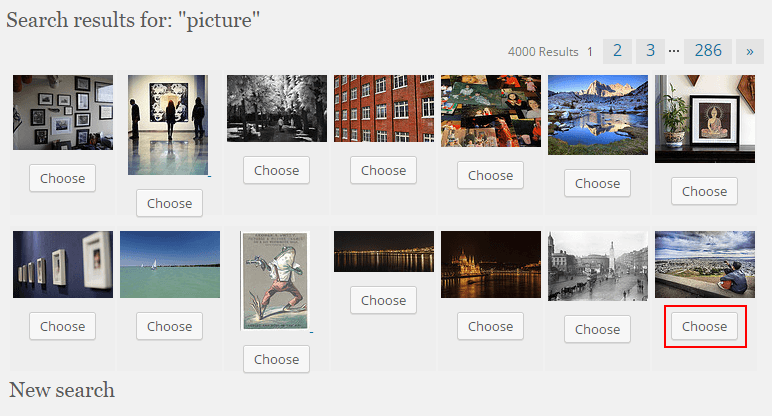The width and height of the screenshot is (772, 416).
Task: Select the old black-and-white street thumbnail
Action: click(598, 266)
